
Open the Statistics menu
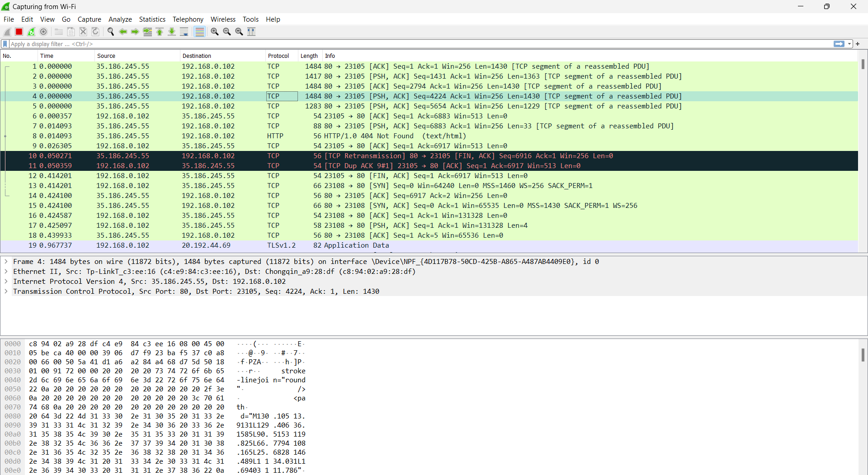152,19
